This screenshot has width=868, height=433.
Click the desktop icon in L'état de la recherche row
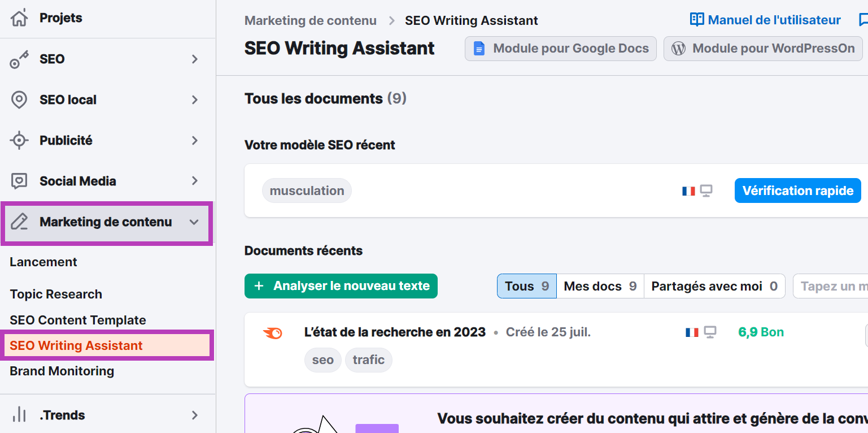(x=710, y=332)
